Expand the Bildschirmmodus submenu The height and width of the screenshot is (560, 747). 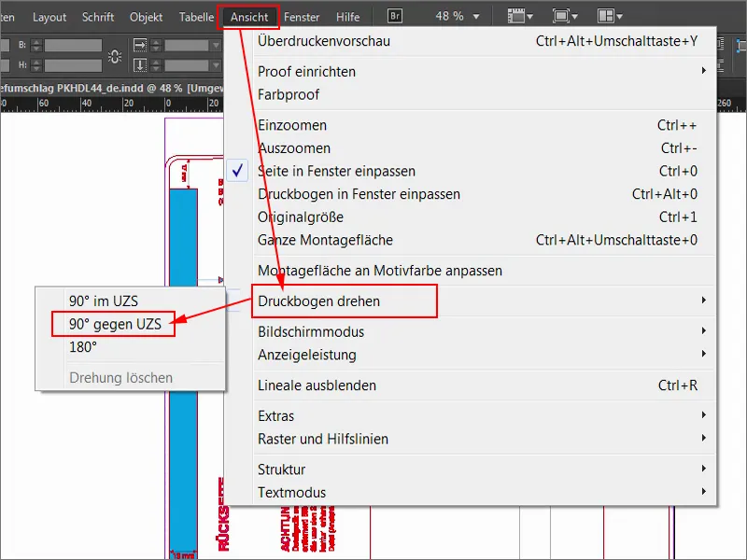tap(477, 331)
